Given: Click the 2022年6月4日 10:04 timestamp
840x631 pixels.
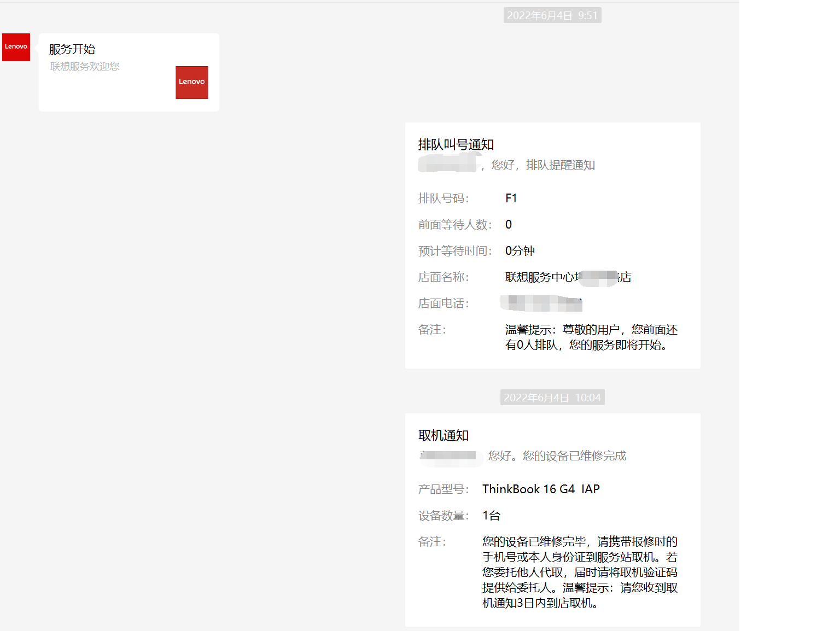Looking at the screenshot, I should pyautogui.click(x=552, y=398).
